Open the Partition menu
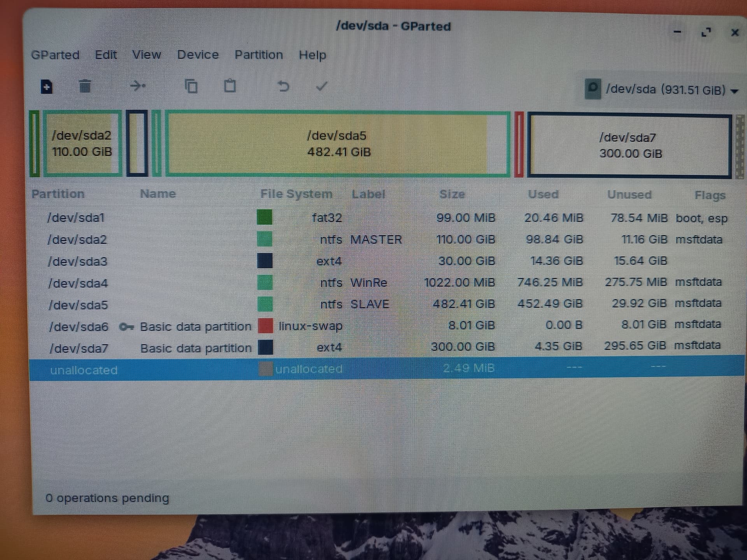The width and height of the screenshot is (747, 560). pyautogui.click(x=258, y=55)
